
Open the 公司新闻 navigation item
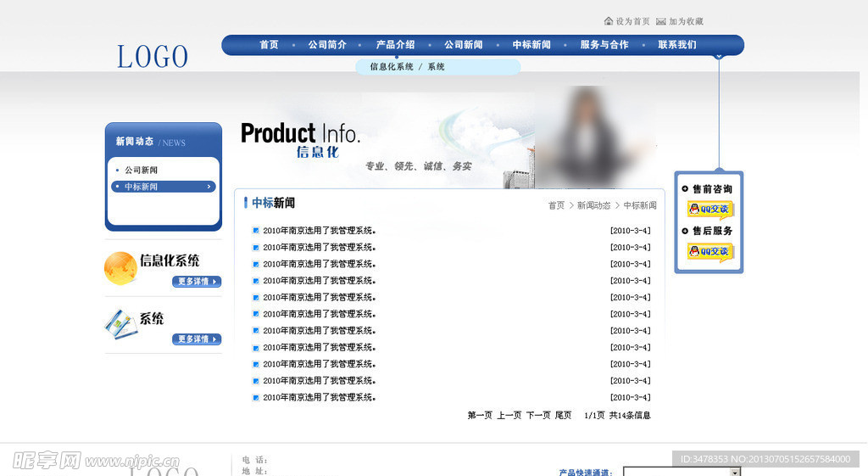[464, 44]
